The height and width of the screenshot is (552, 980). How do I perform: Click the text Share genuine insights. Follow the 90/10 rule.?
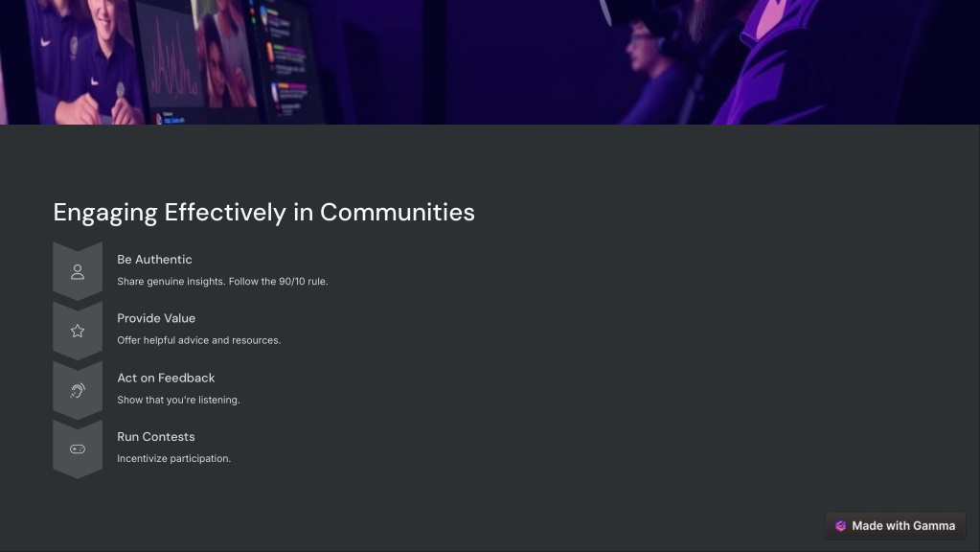pos(222,282)
